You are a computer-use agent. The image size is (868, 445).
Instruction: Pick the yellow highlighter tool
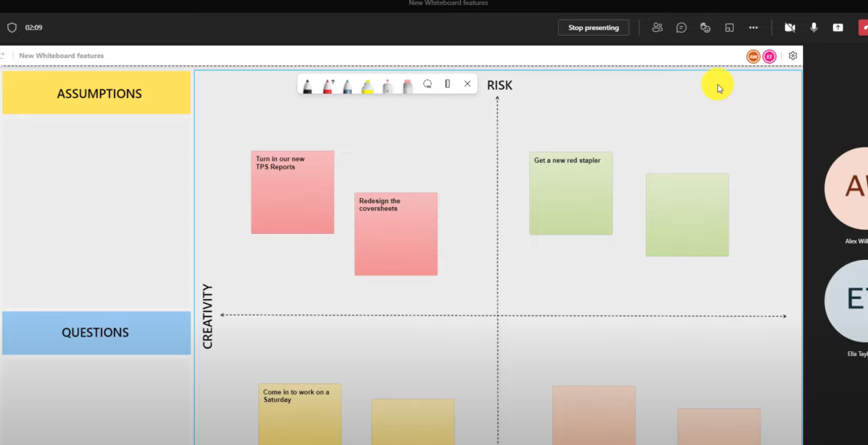click(x=367, y=85)
